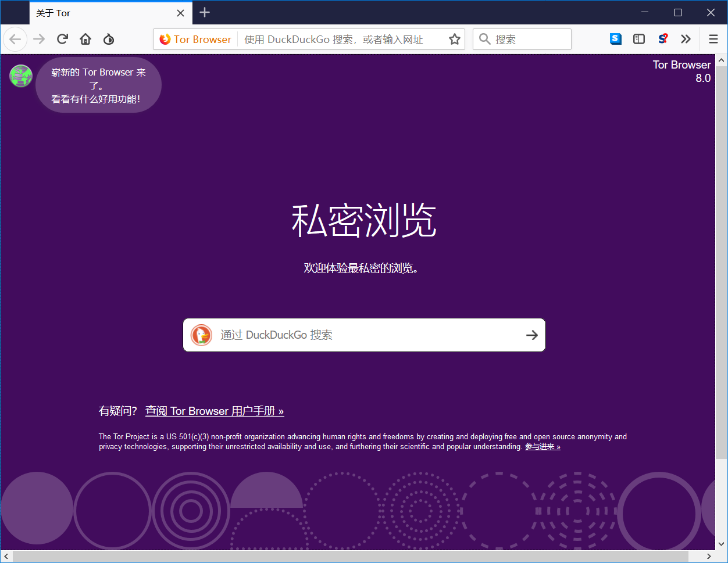Click the 欢迎体验最私密的浏览 text
This screenshot has width=728, height=563.
361,268
